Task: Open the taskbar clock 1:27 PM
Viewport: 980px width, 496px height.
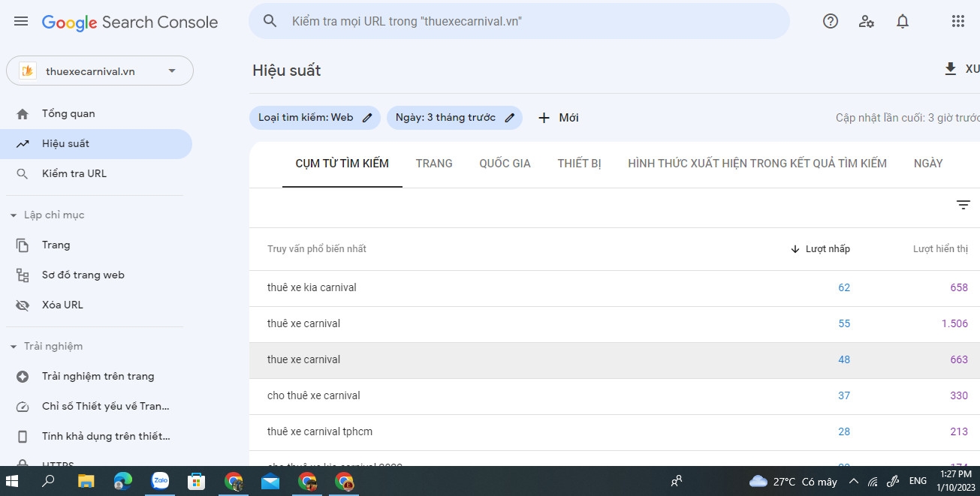Action: pos(955,481)
